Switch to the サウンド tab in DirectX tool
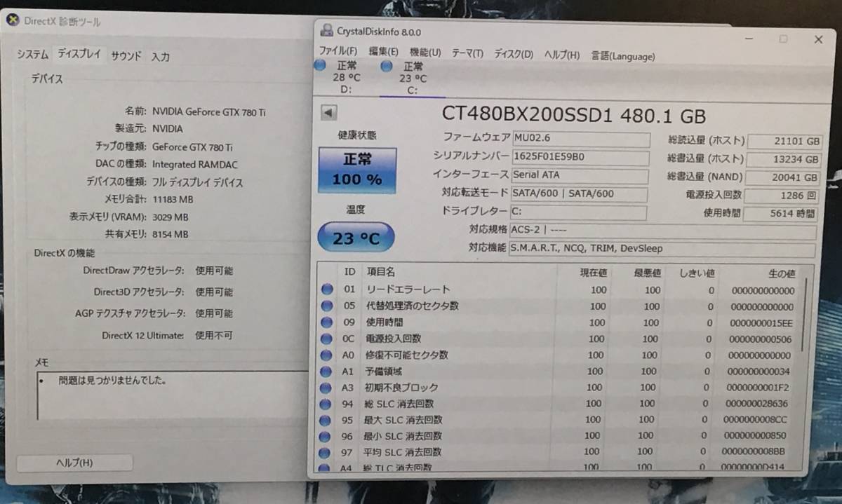Screen dimensions: 842x504 [x=126, y=56]
